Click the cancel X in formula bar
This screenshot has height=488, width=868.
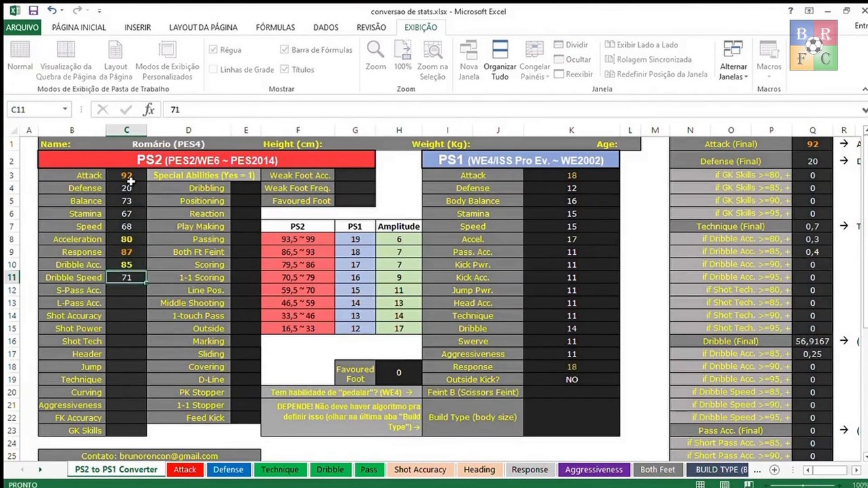(102, 110)
